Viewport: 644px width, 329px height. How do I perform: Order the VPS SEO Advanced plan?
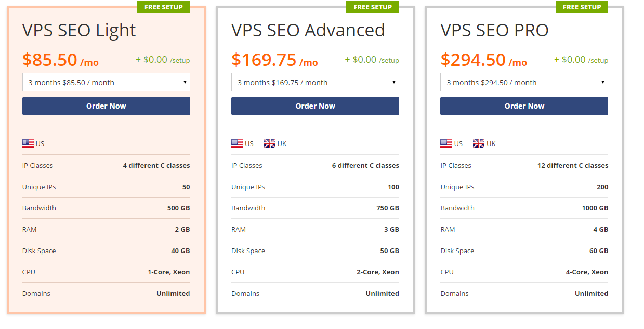pos(315,106)
